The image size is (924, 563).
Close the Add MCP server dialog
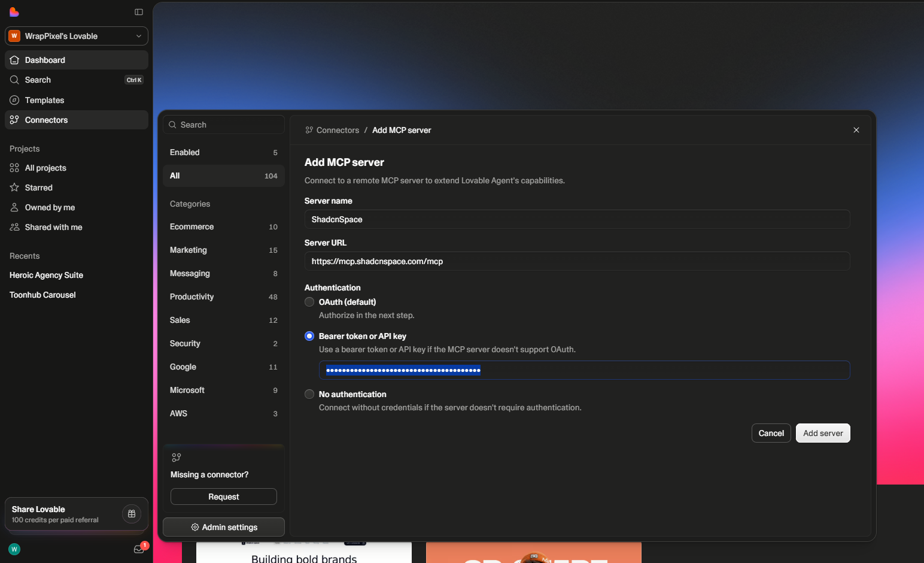click(x=856, y=130)
